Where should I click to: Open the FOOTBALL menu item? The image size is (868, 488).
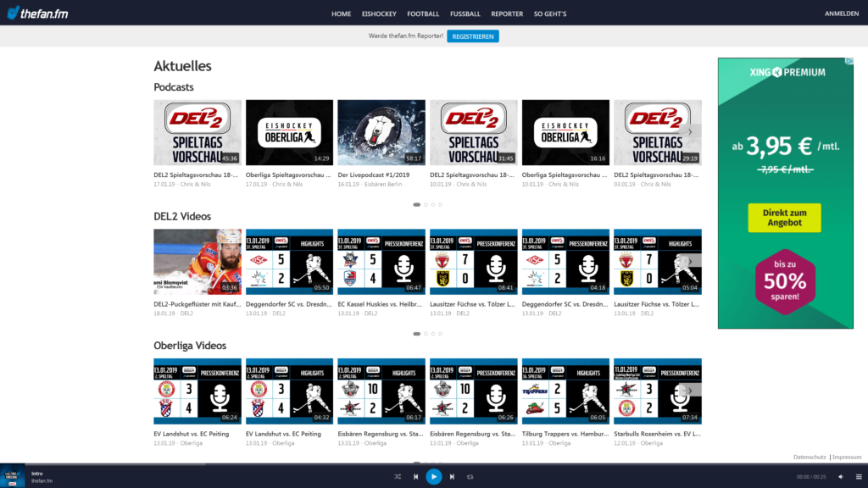(x=423, y=14)
